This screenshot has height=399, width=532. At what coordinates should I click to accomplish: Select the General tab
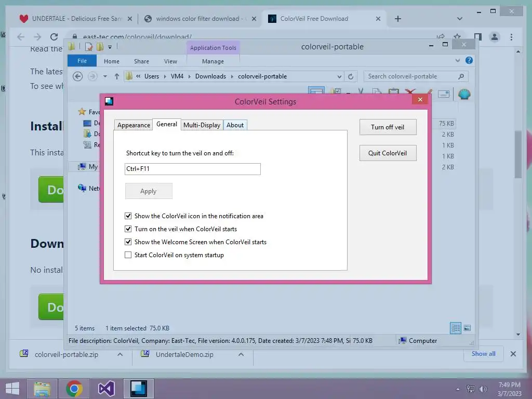point(167,124)
